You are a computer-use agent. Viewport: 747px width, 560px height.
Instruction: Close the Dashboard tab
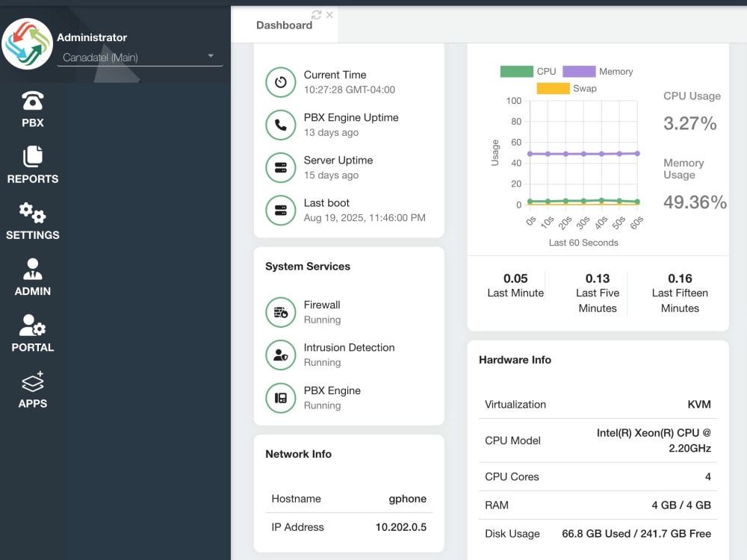click(329, 15)
